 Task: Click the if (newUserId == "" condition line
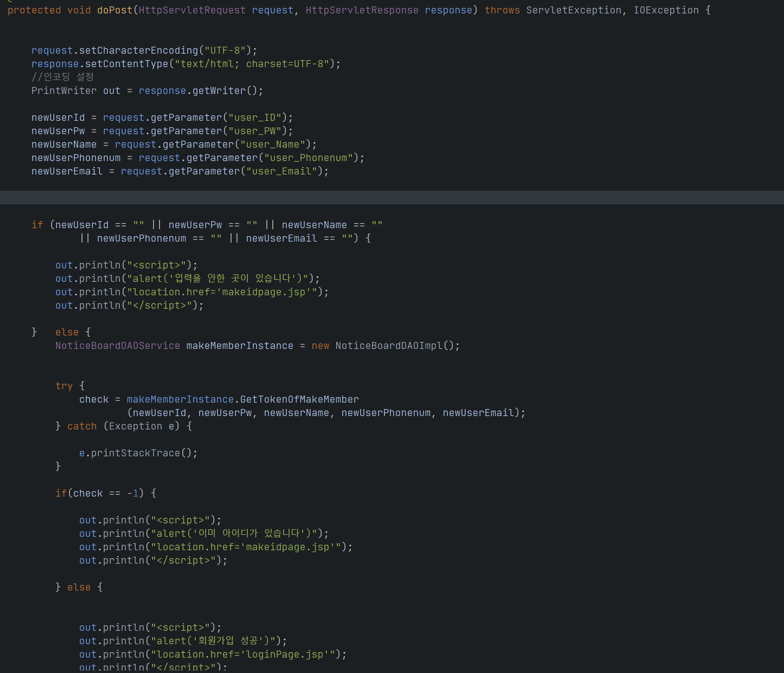click(207, 225)
